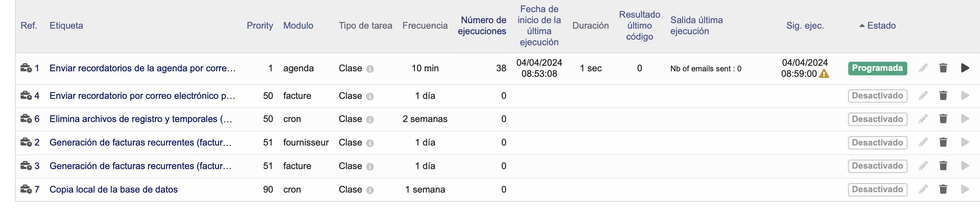Screen dimensions: 980x208
Task: Toggle the Programada status badge
Action: (877, 68)
